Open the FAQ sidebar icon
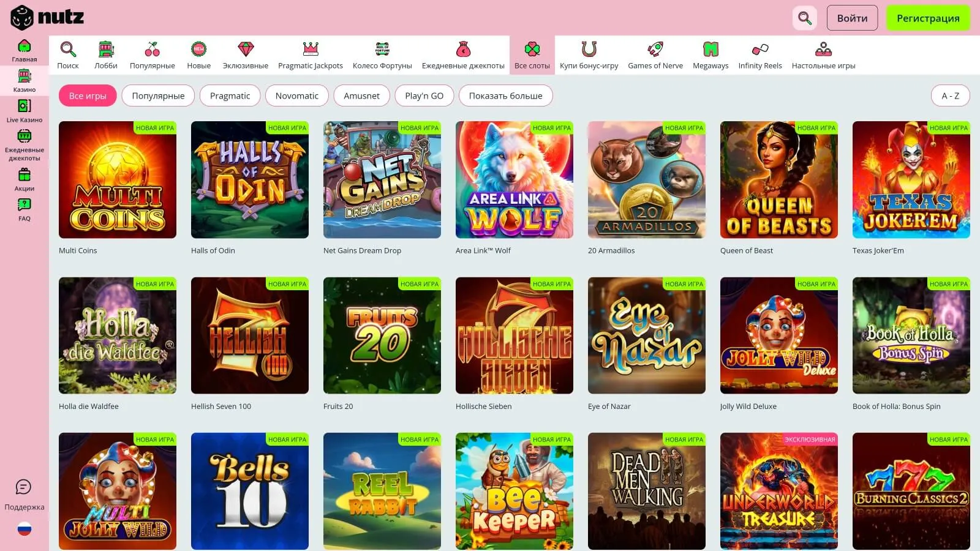The width and height of the screenshot is (980, 551). tap(24, 204)
